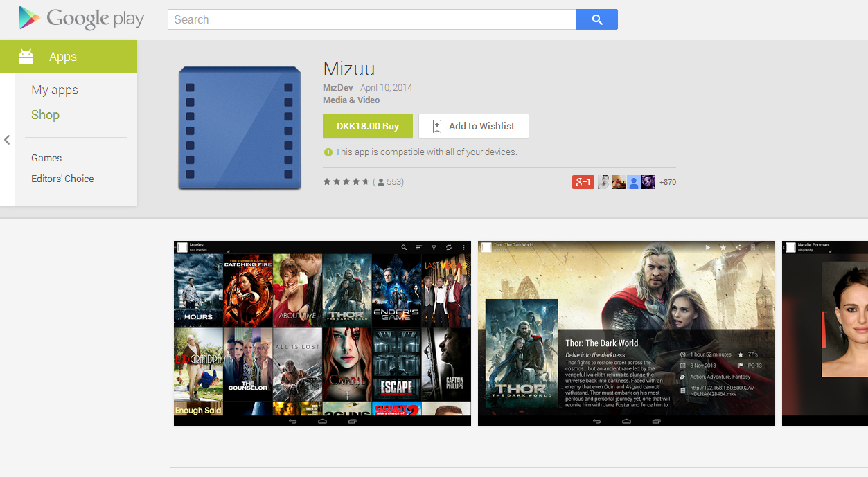The image size is (868, 477).
Task: Click the red g+1 button
Action: pos(583,182)
